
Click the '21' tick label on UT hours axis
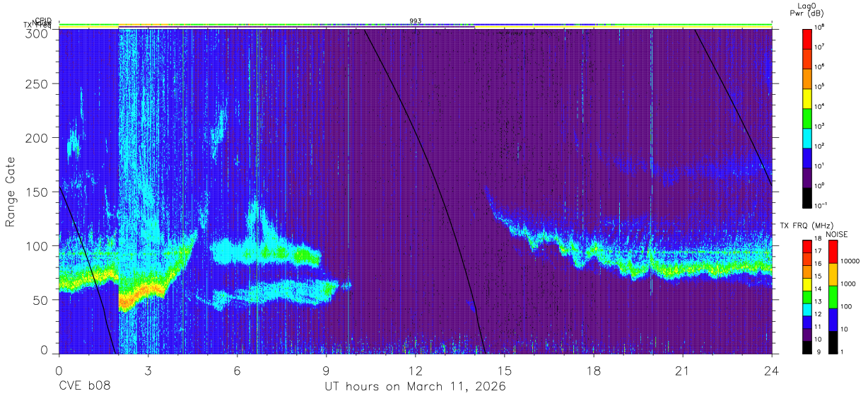pos(682,371)
